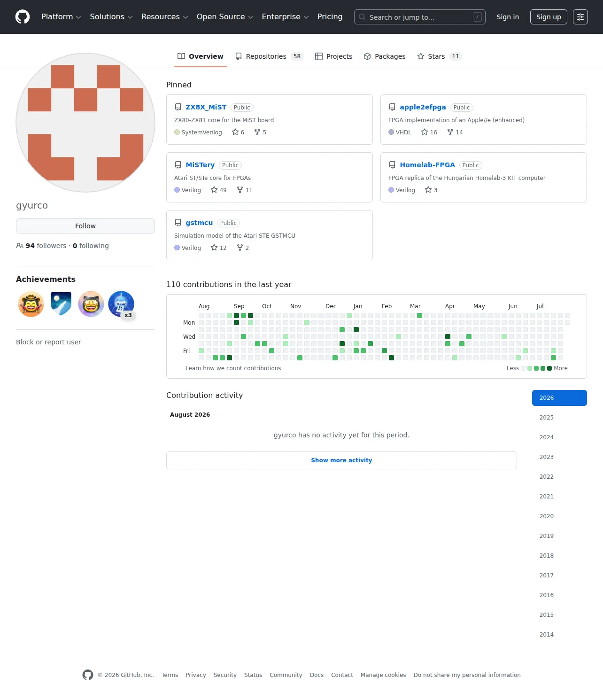Screen dimensions: 603x700
Task: Switch to the Stars tab
Action: 440,56
